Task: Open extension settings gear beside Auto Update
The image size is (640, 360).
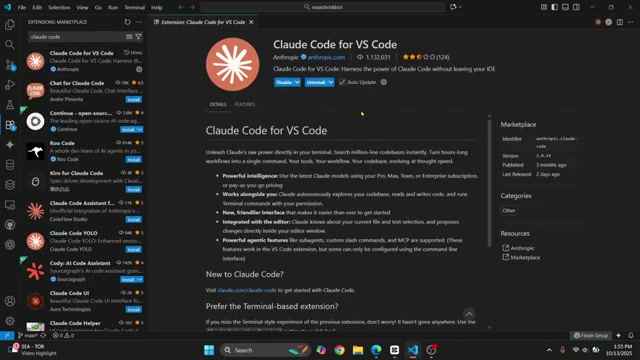Action: point(384,82)
